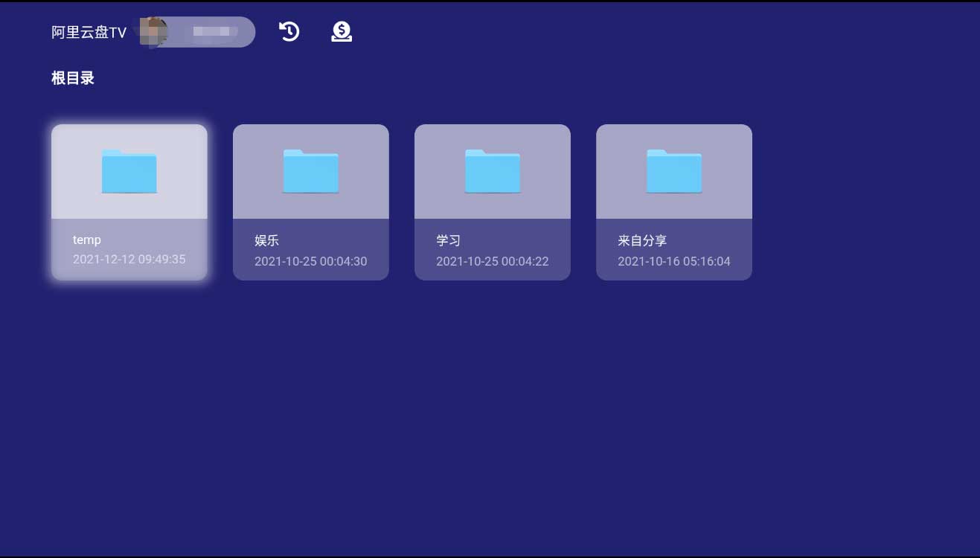This screenshot has height=558, width=980.
Task: Open the 来自分享 folder icon
Action: (674, 172)
